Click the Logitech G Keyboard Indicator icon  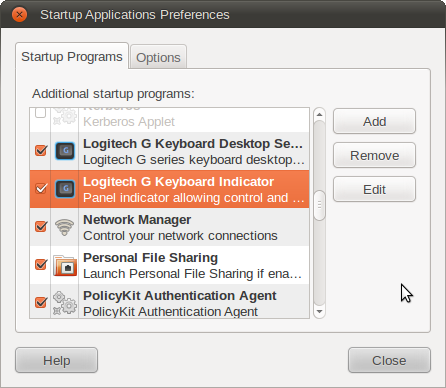[65, 189]
